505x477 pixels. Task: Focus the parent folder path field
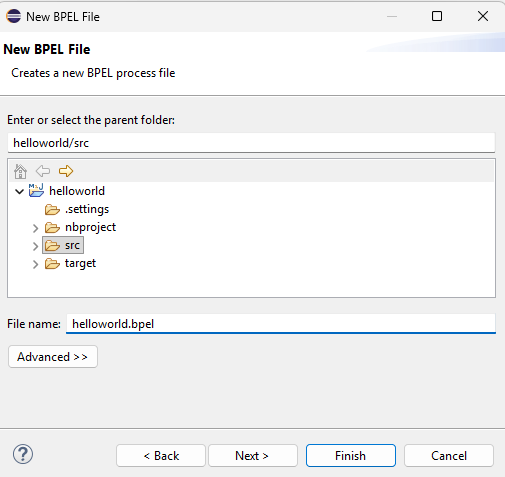(x=251, y=143)
